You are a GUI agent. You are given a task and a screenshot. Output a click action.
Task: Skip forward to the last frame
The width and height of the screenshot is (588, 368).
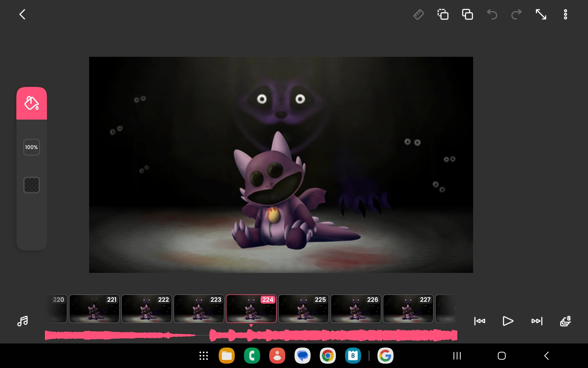tap(536, 321)
